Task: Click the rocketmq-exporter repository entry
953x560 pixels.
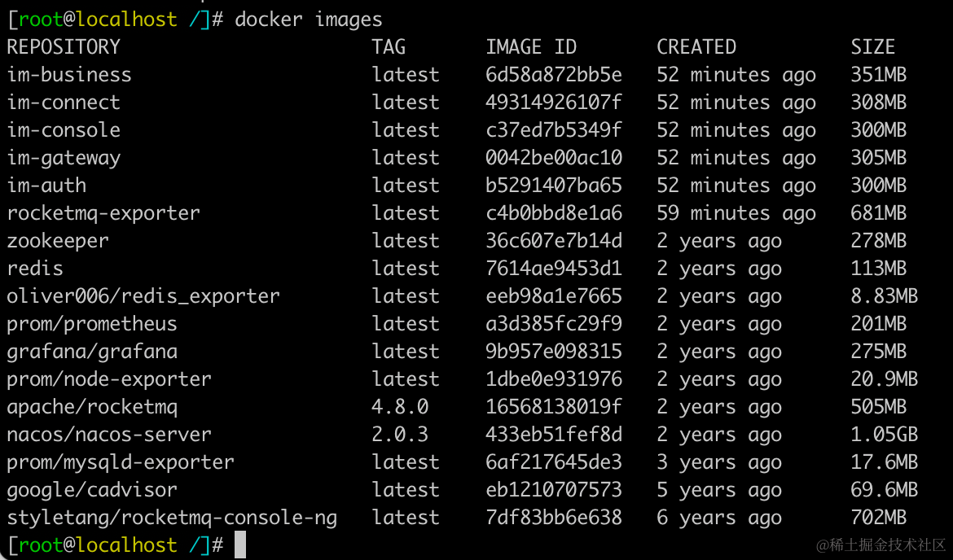Action: click(103, 213)
